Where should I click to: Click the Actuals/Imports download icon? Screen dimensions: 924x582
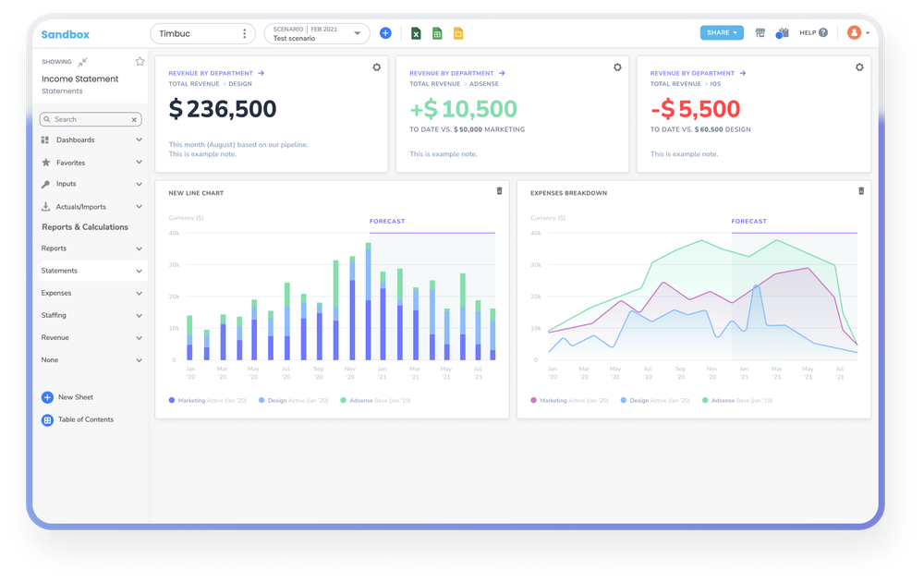point(45,207)
